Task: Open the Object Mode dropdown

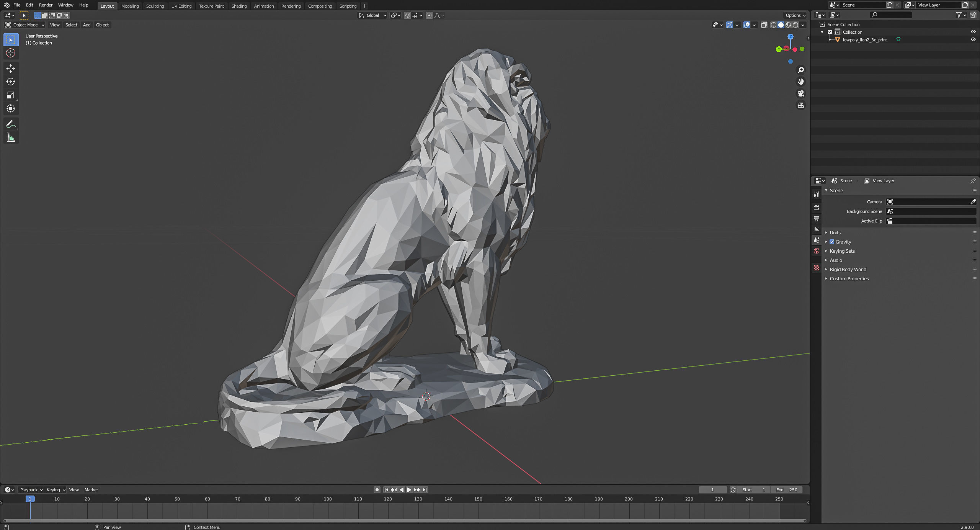Action: [x=25, y=25]
